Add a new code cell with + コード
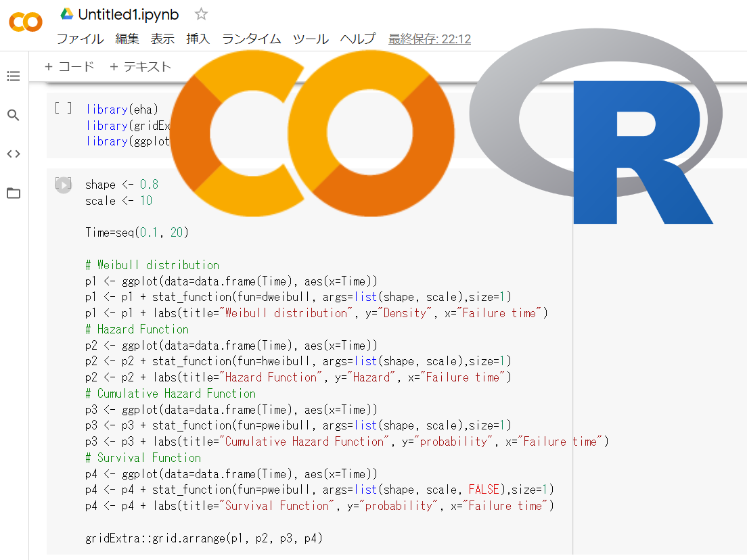Screen dimensions: 747x560 click(x=70, y=66)
